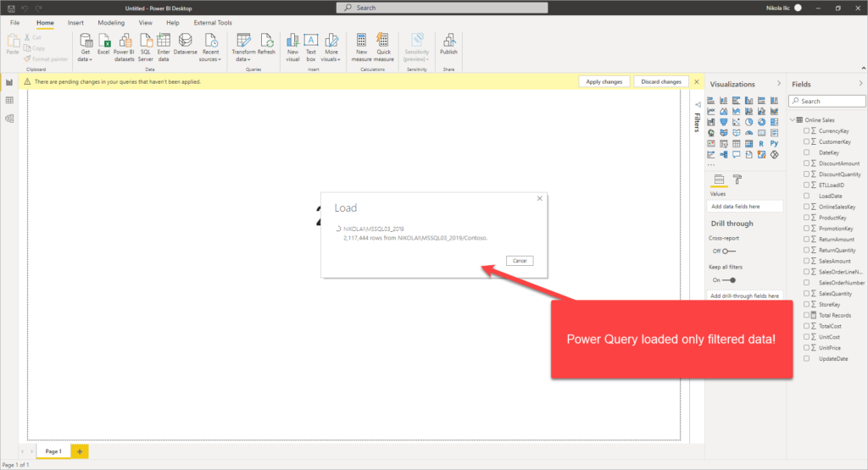Viewport: 868px width, 470px height.
Task: Click the title bar Search box
Action: (442, 8)
